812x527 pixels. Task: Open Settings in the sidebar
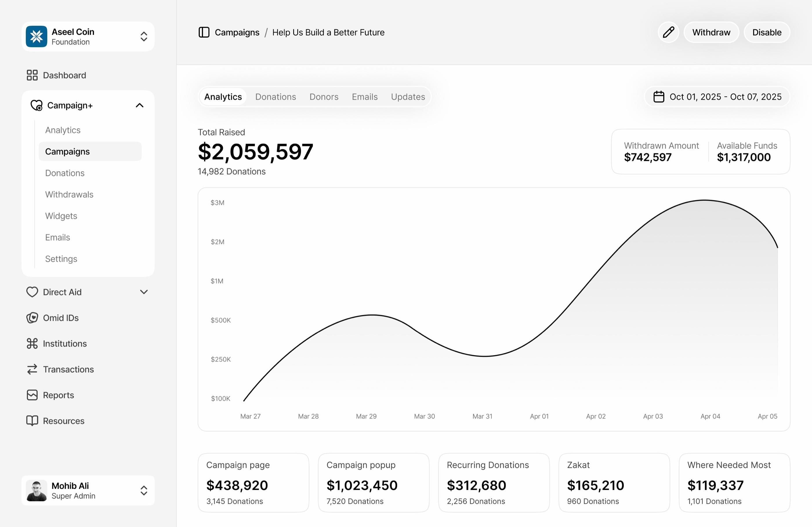click(x=61, y=259)
